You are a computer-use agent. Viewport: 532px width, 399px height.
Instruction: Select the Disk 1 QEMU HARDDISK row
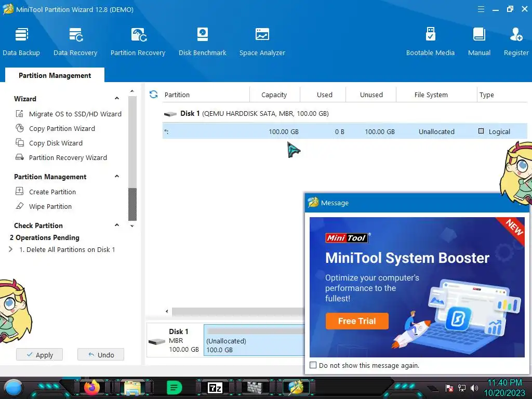(x=345, y=114)
